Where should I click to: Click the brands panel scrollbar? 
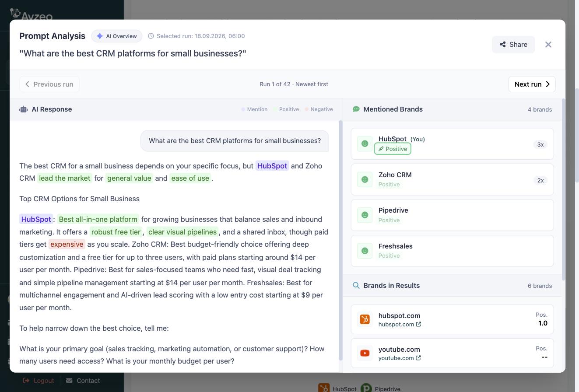tap(564, 189)
